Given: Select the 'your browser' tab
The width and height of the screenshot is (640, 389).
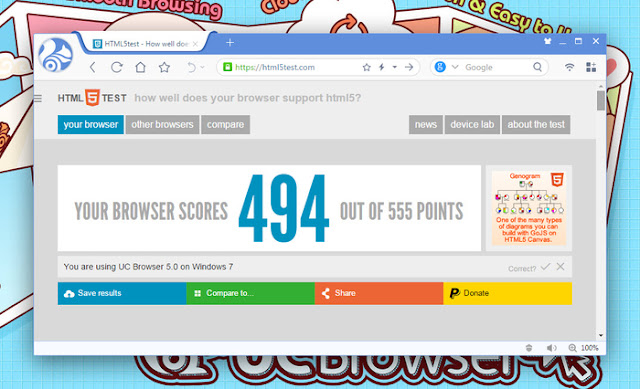Looking at the screenshot, I should 91,124.
